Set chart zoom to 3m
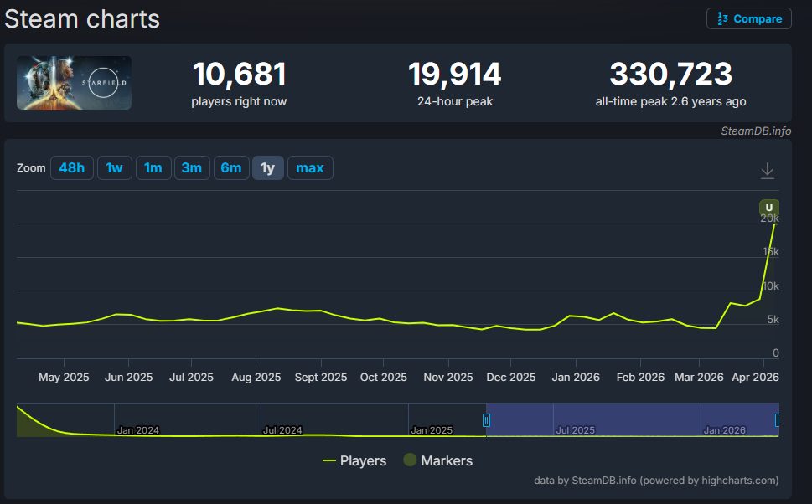The image size is (812, 504). click(x=192, y=167)
